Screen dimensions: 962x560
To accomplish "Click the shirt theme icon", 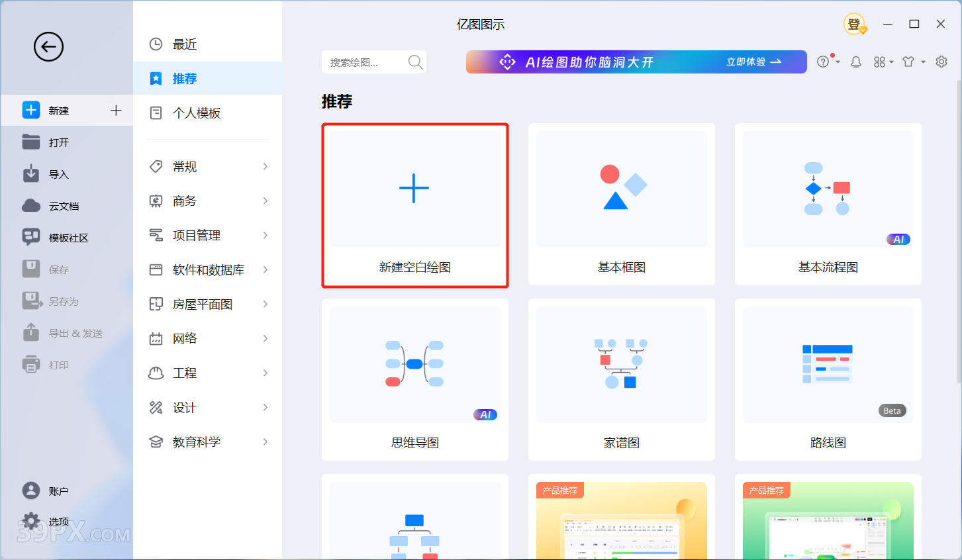I will (908, 62).
